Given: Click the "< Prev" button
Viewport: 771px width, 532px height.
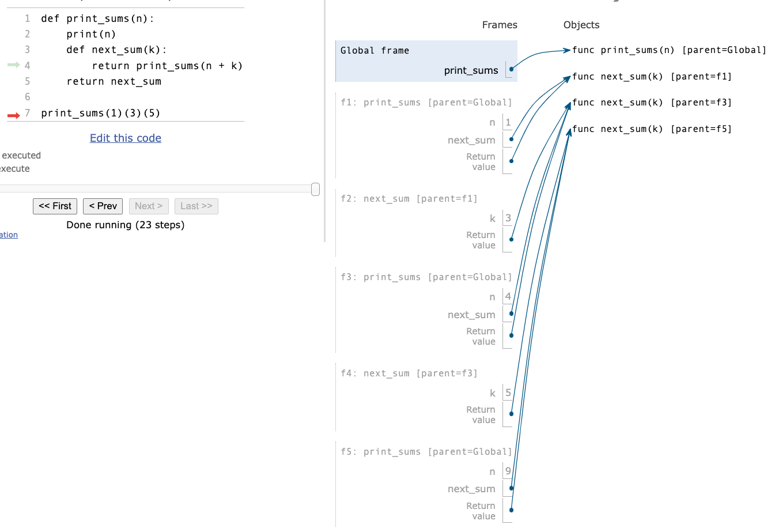Looking at the screenshot, I should click(103, 206).
